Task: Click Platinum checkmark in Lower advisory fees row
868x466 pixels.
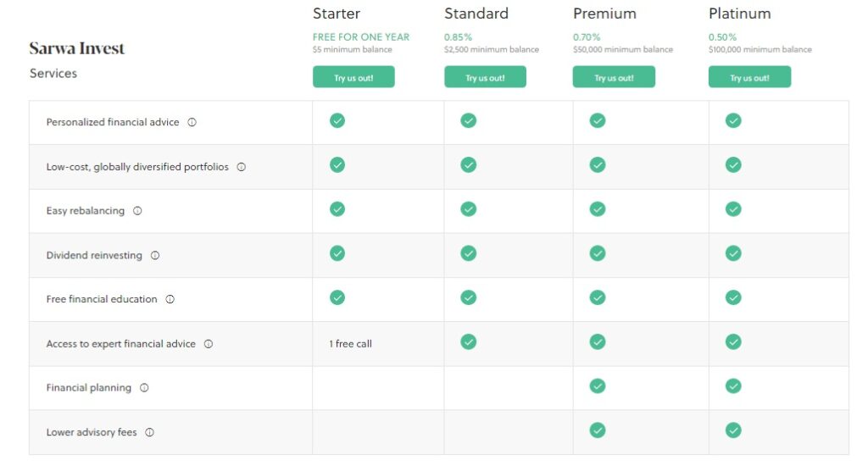Action: pos(733,430)
